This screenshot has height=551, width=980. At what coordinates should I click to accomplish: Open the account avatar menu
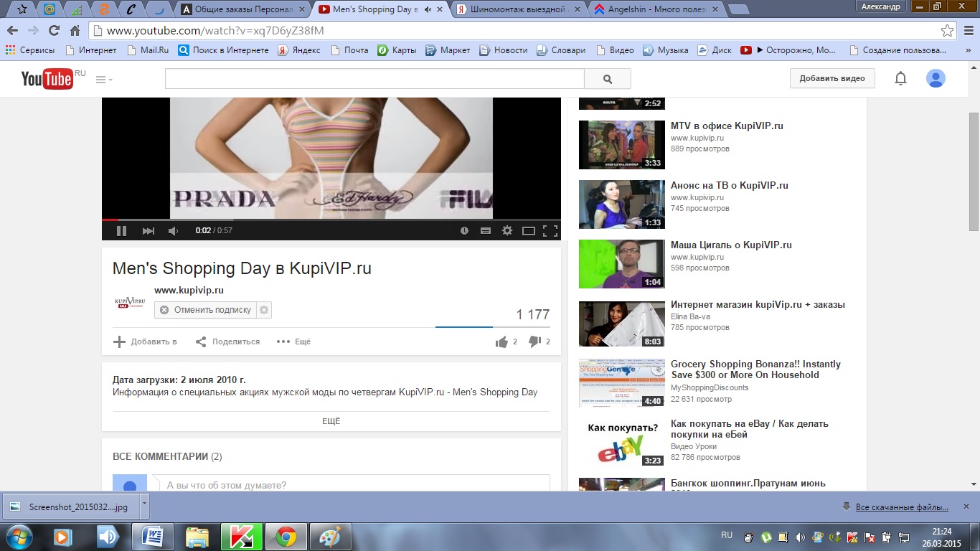coord(936,78)
